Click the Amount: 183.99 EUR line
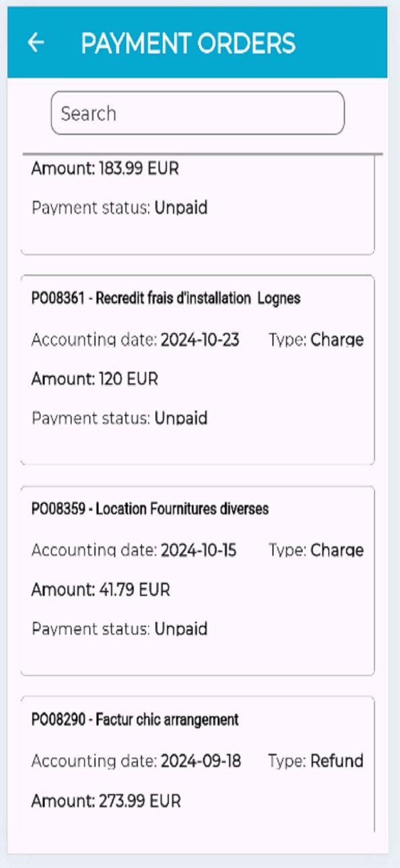The height and width of the screenshot is (868, 400). 106,168
